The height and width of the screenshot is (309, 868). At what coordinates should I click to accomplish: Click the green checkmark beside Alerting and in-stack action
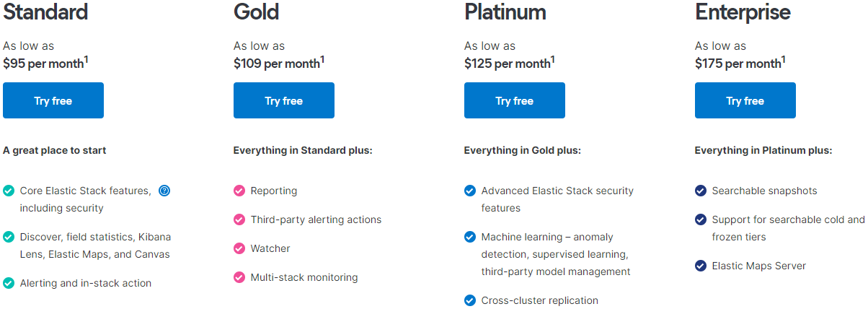click(9, 283)
